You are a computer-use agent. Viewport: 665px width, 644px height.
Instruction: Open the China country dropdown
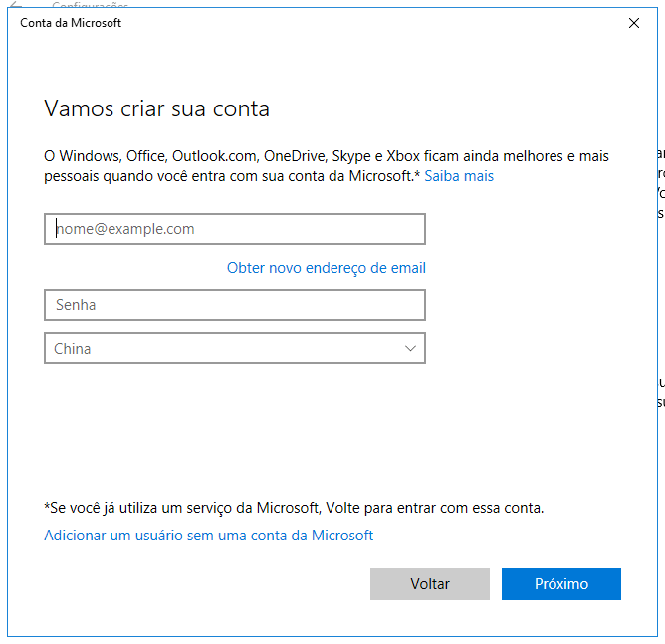[234, 348]
